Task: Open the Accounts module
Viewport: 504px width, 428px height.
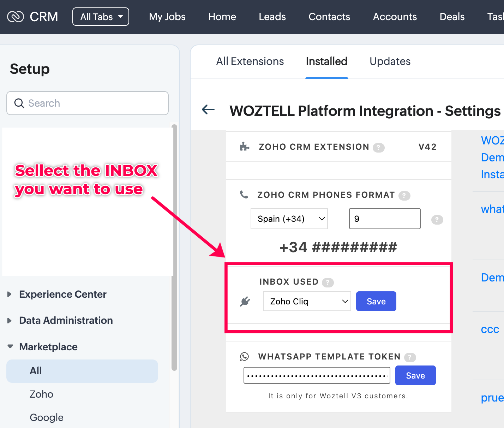Action: tap(395, 17)
